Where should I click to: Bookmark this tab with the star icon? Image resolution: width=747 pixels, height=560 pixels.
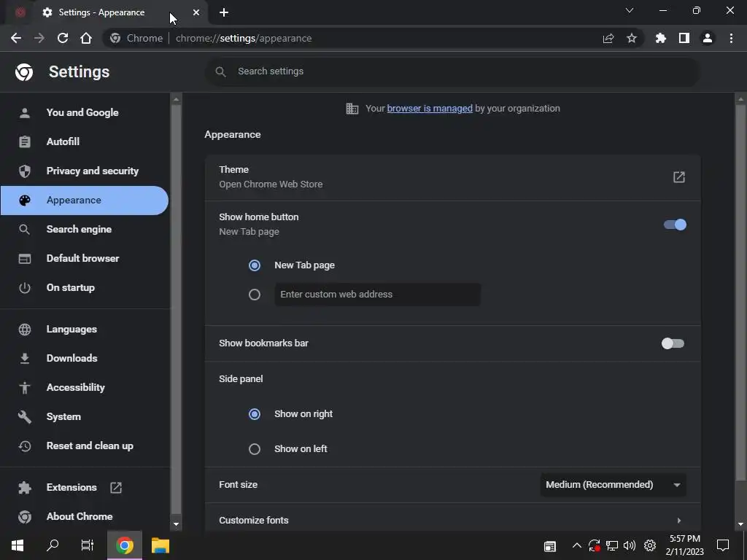click(x=632, y=38)
